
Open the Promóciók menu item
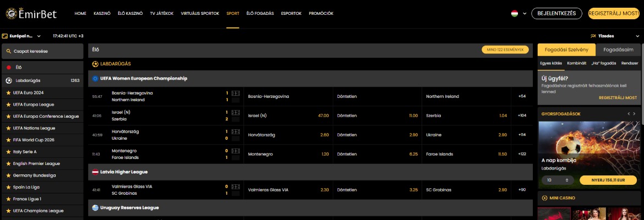click(x=321, y=14)
